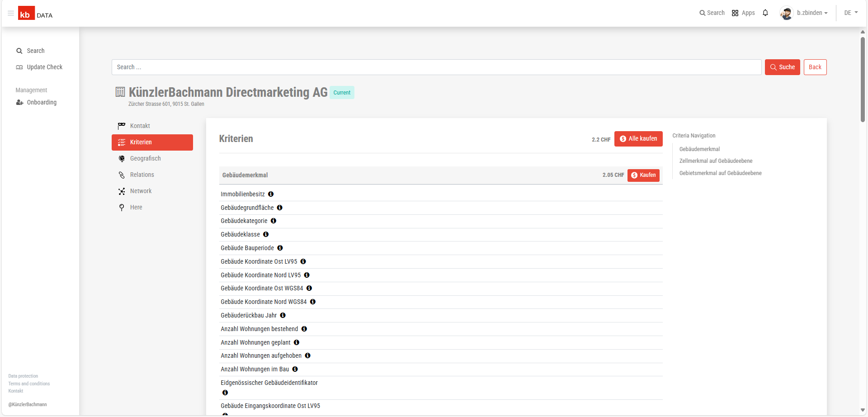This screenshot has height=417, width=868.
Task: Click the scrollbar up arrow
Action: pyautogui.click(x=863, y=32)
